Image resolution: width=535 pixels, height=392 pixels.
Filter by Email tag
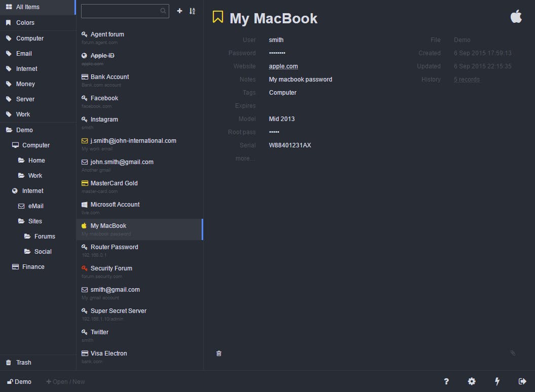(38, 54)
